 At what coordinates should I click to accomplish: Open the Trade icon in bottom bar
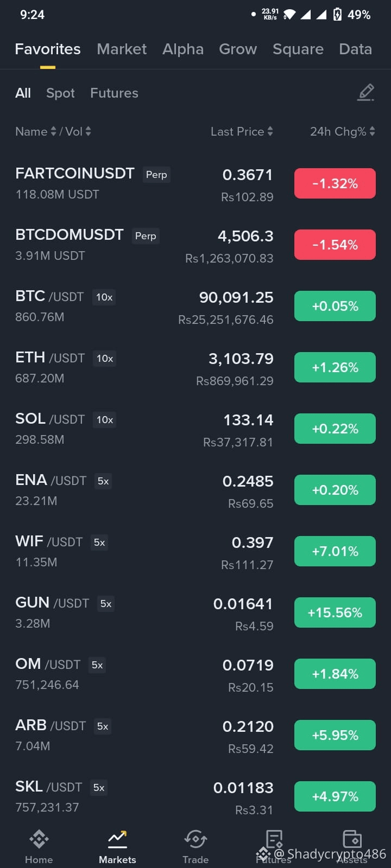pyautogui.click(x=195, y=839)
